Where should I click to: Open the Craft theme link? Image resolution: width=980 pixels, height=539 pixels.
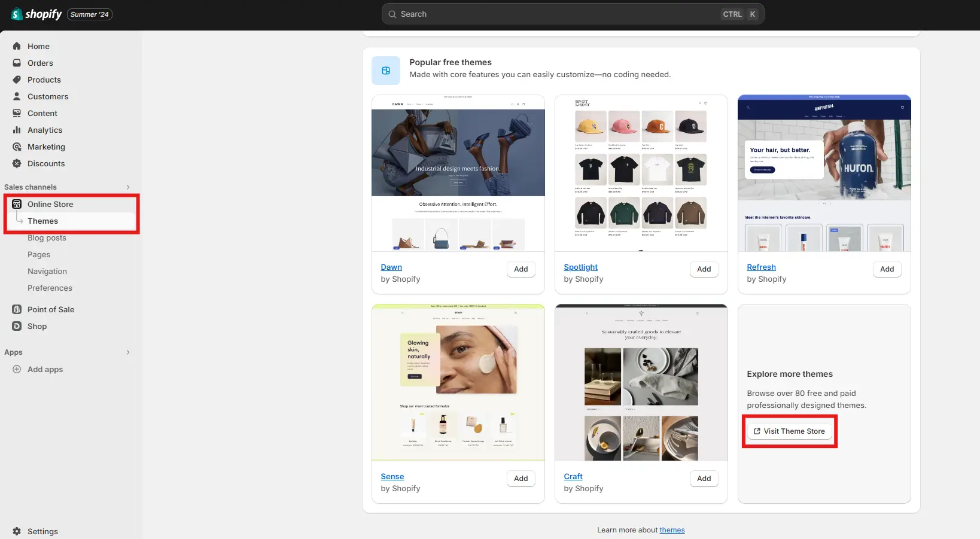573,477
